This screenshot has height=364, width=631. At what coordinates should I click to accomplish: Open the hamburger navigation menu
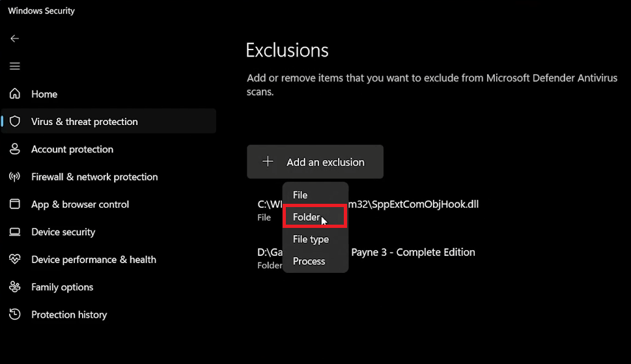coord(14,66)
